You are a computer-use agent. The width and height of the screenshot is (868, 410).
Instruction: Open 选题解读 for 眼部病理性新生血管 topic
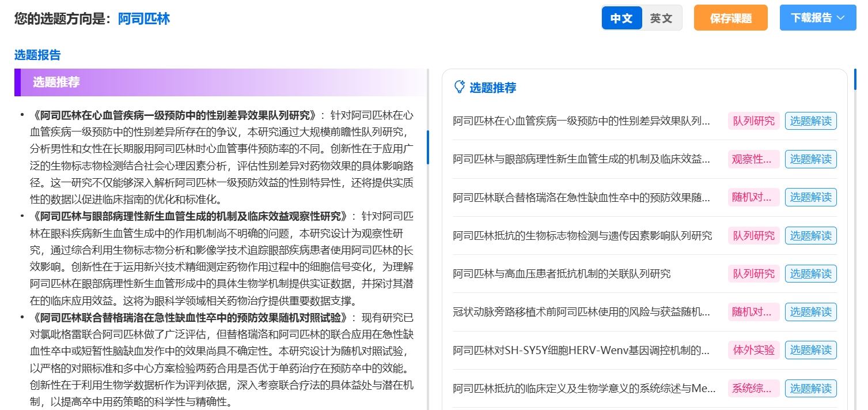click(811, 159)
